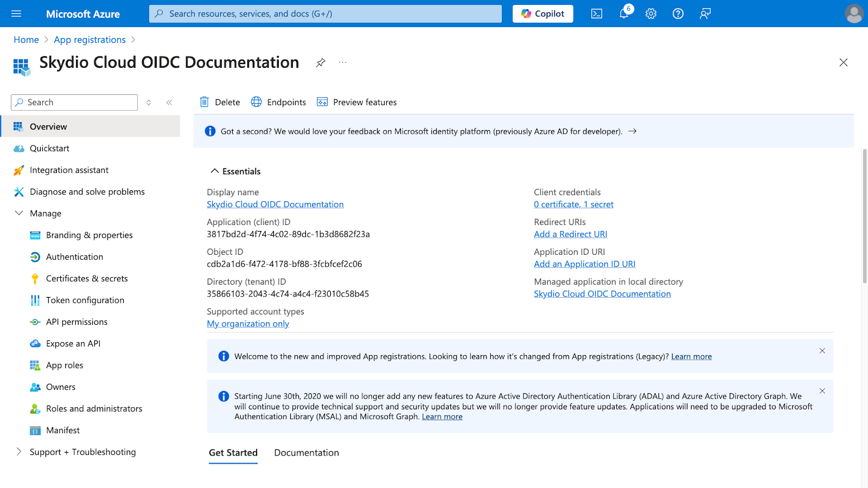This screenshot has height=488, width=868.
Task: Close the app registration blade
Action: tap(844, 62)
